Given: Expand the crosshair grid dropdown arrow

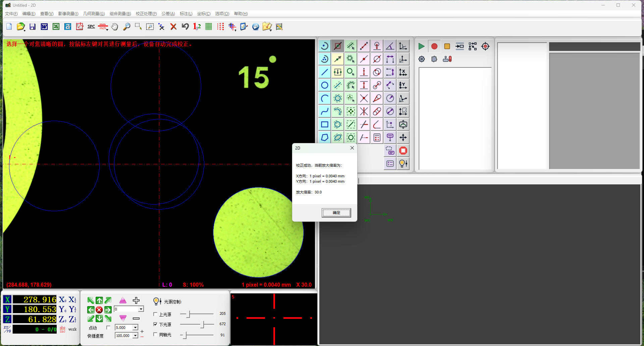Looking at the screenshot, I should tap(235, 30).
